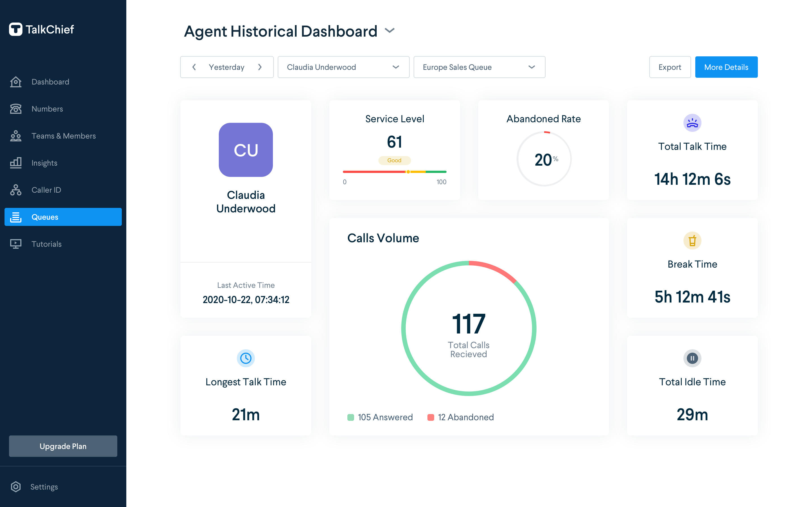This screenshot has height=507, width=812.
Task: Click the previous-day arrow next to Yesterday
Action: coord(194,67)
